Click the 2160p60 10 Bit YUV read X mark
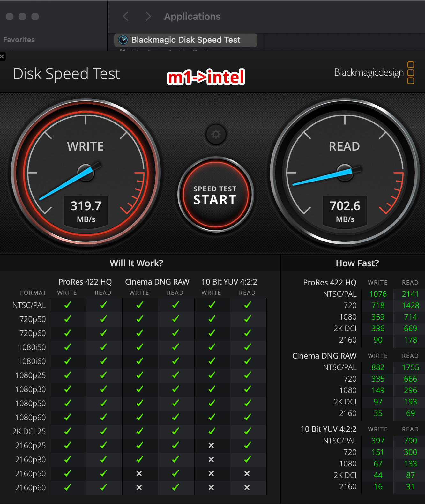The height and width of the screenshot is (504, 425). point(247,487)
